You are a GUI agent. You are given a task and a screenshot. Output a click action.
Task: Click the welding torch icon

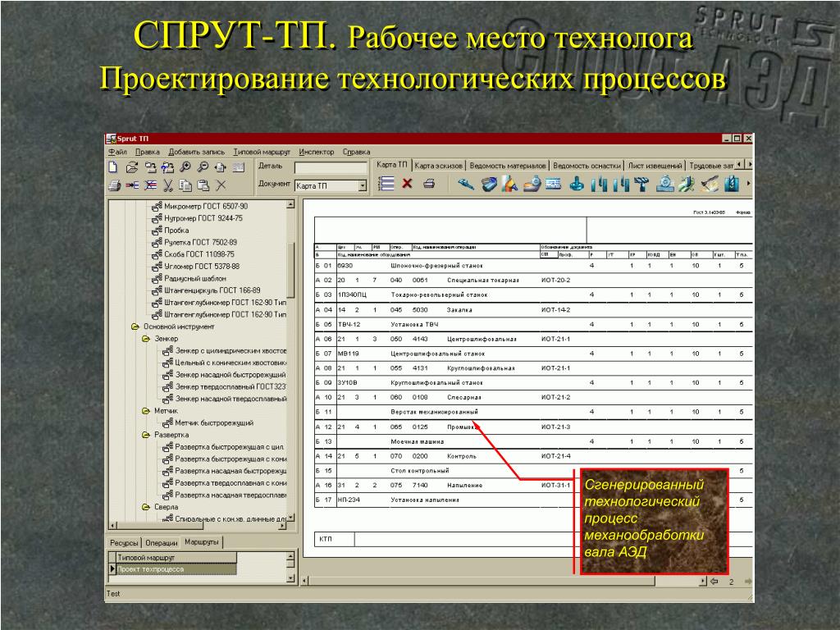710,185
